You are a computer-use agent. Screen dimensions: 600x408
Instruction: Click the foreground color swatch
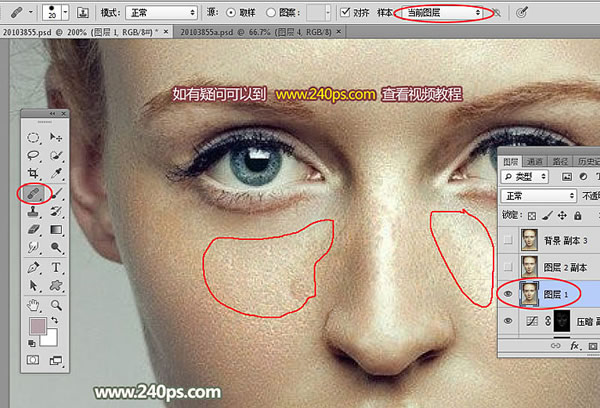(38, 326)
